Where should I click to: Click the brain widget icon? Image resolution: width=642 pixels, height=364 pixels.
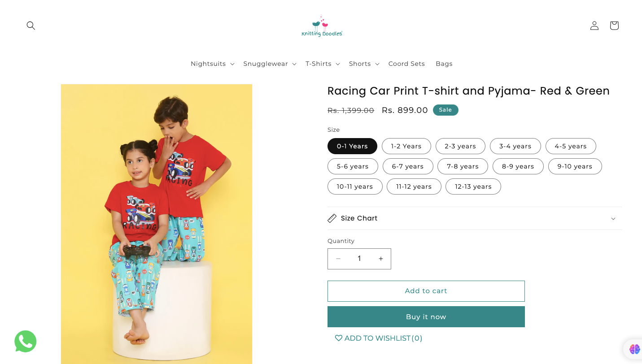coord(634,349)
